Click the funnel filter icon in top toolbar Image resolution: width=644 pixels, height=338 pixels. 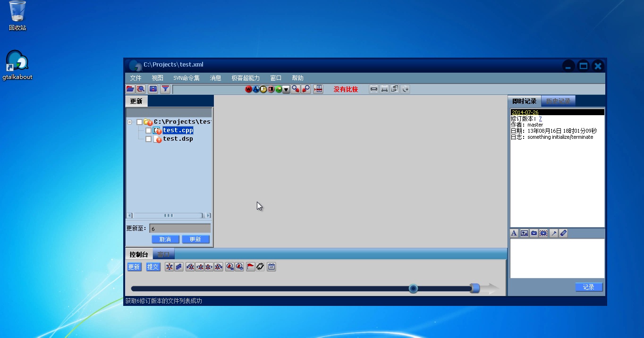click(x=165, y=89)
